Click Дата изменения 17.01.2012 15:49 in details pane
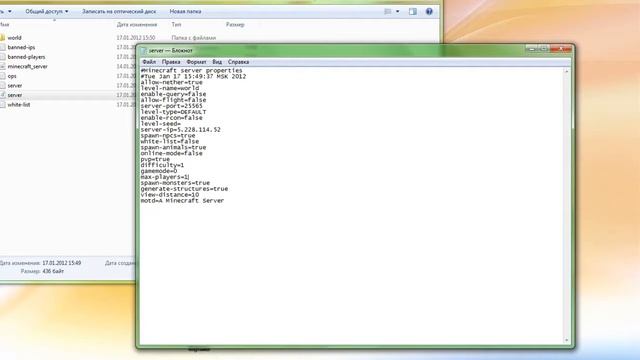 pos(40,263)
